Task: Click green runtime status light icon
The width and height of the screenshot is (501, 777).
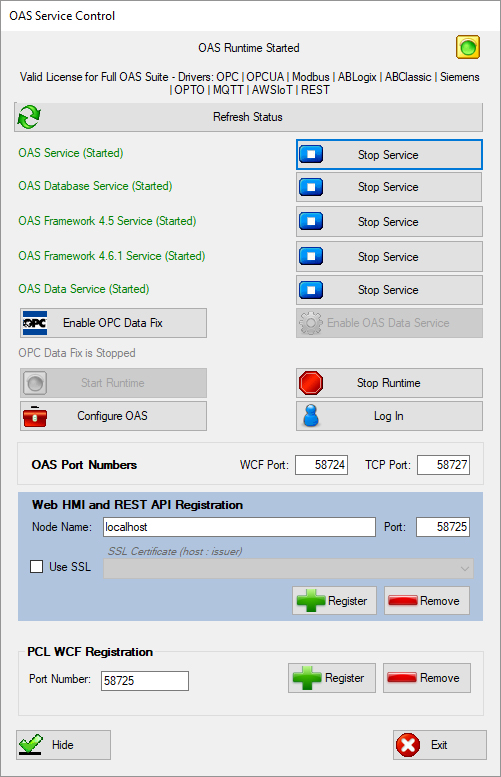Action: pyautogui.click(x=468, y=48)
